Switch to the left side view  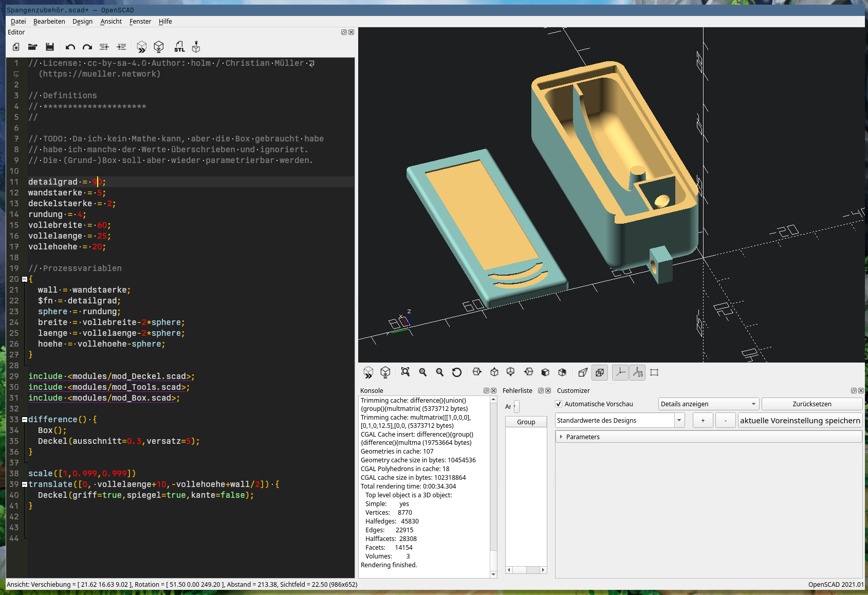pyautogui.click(x=528, y=372)
